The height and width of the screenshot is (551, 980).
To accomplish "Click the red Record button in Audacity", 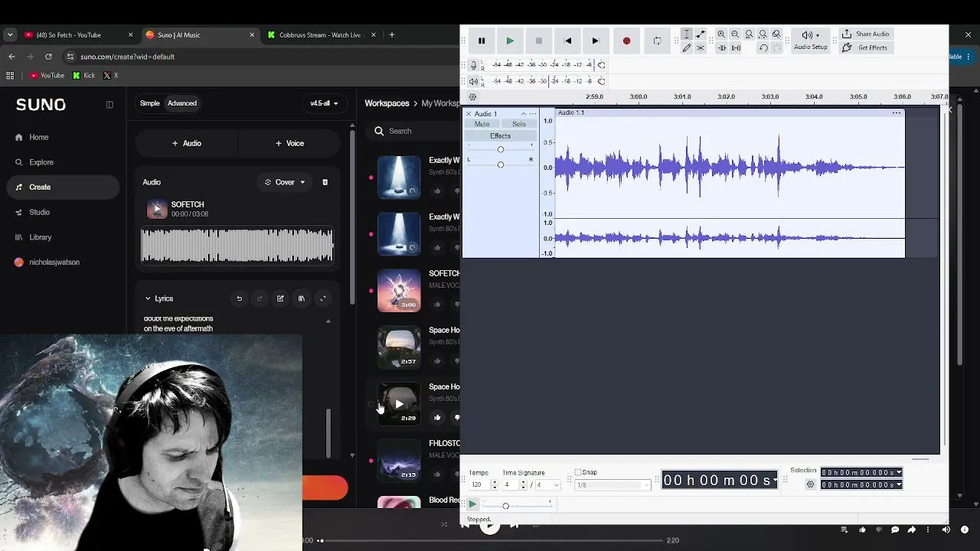I will 626,41.
